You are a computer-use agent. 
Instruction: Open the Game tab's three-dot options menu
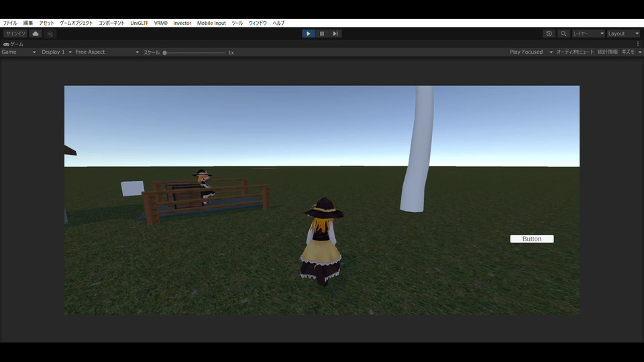[638, 44]
